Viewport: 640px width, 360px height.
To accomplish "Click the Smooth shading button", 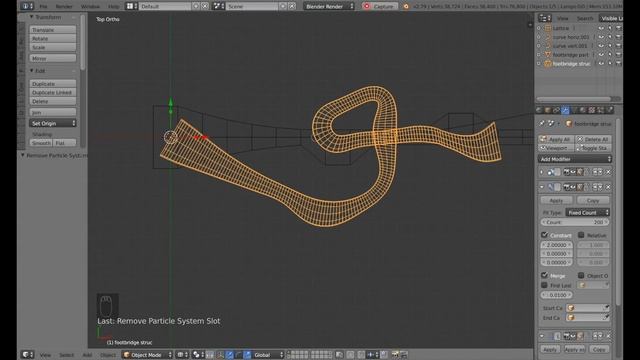I will (41, 143).
